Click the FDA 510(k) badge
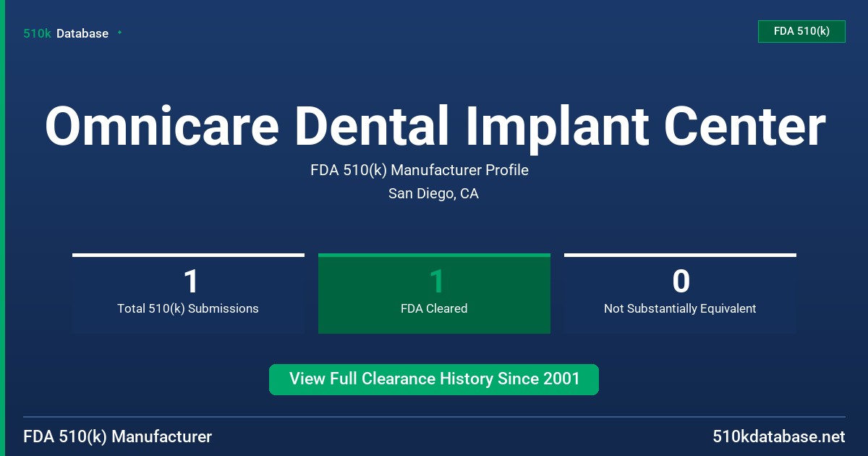Screen dimensions: 868x456 coord(801,31)
